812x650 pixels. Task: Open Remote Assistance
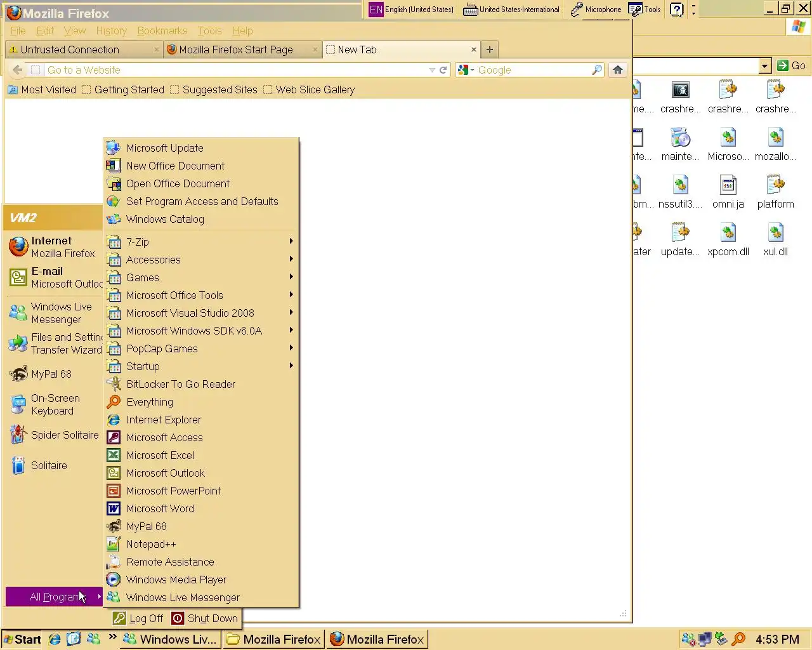pos(200,562)
